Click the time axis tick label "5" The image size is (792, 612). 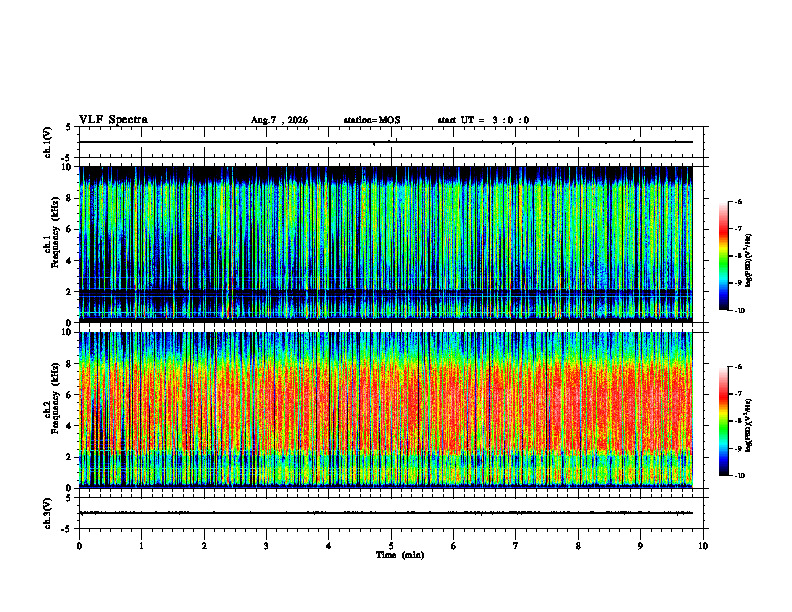(391, 546)
